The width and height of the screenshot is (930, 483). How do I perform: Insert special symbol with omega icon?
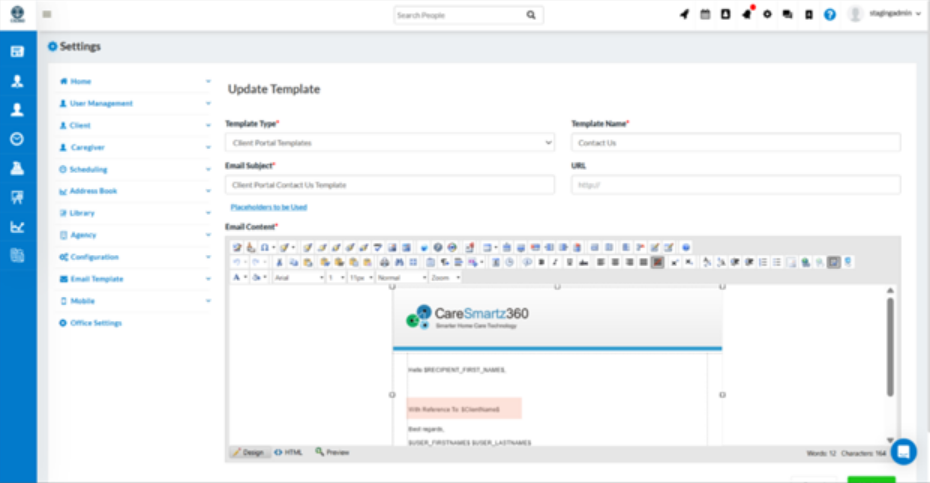(265, 247)
